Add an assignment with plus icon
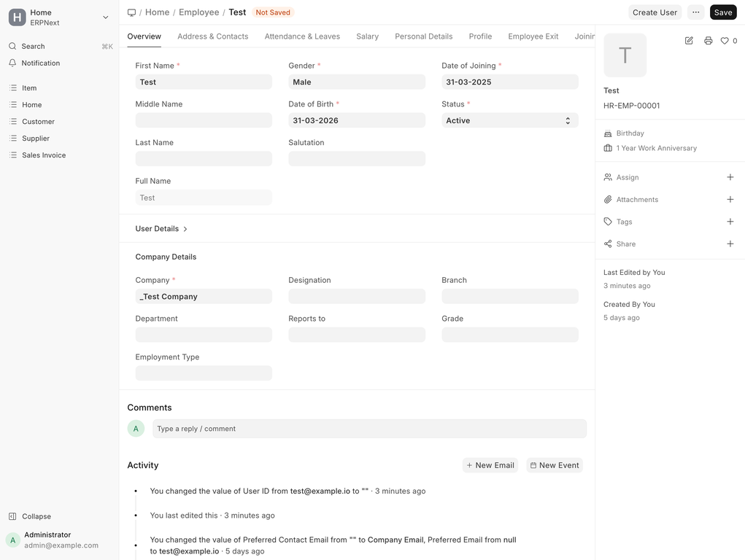 (730, 177)
